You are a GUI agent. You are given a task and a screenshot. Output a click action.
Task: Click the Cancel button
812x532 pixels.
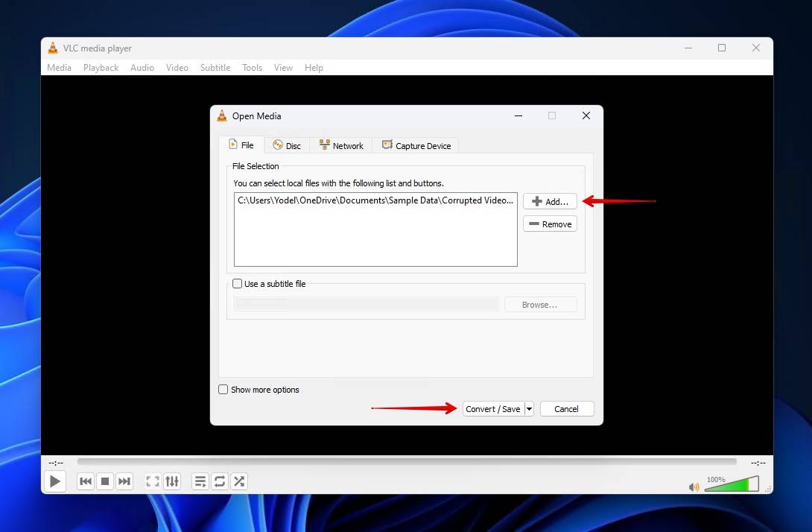(566, 409)
